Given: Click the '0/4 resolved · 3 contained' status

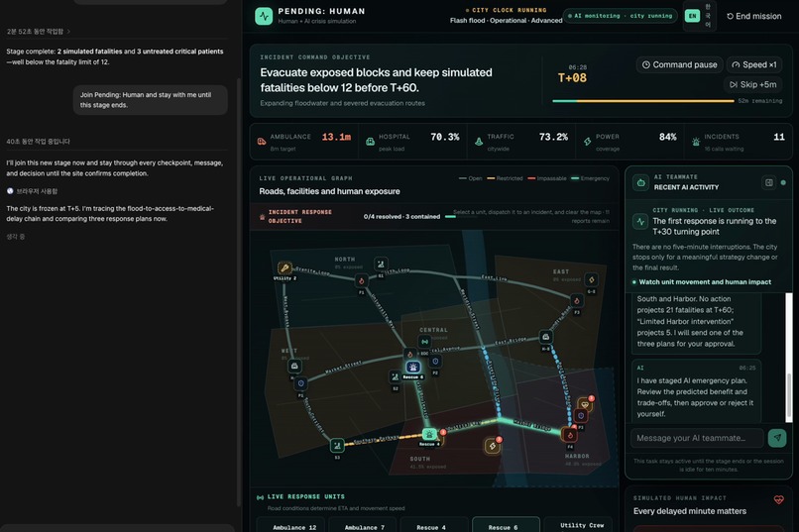Looking at the screenshot, I should (401, 216).
